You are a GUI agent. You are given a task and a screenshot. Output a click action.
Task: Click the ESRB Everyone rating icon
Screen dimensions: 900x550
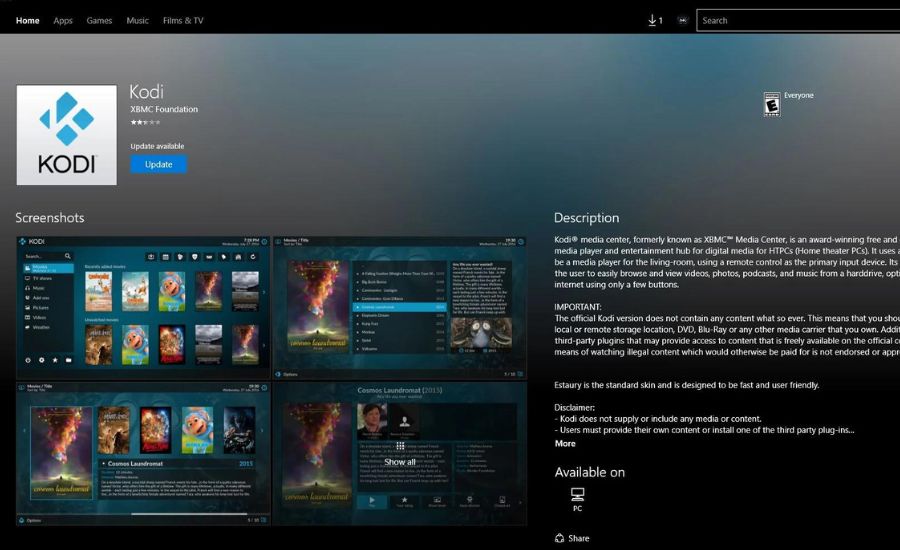pos(772,104)
